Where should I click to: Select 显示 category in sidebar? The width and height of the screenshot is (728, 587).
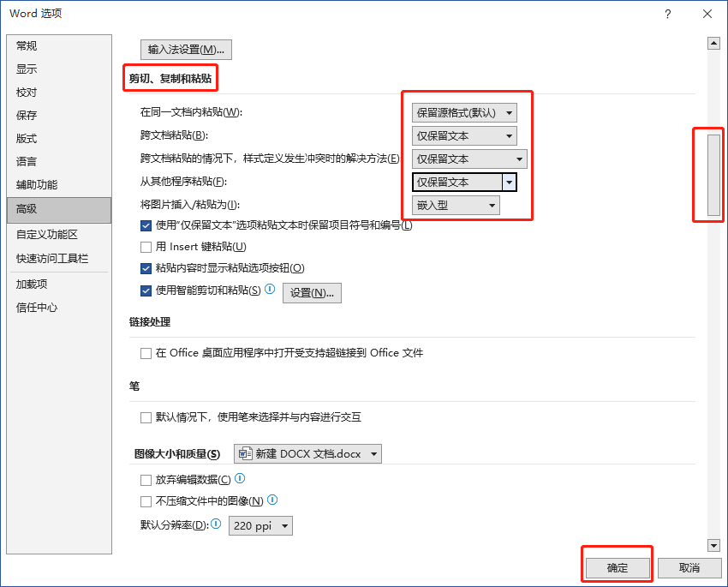[x=59, y=69]
